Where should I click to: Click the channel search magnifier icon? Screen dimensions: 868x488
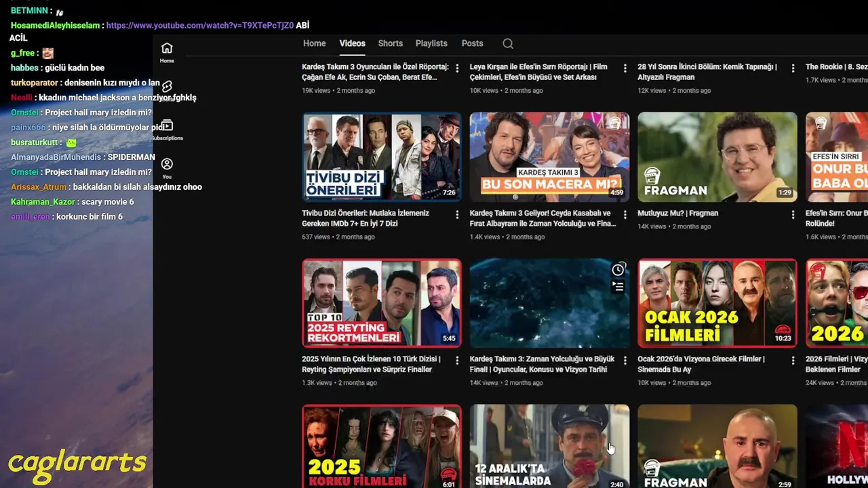[x=508, y=43]
